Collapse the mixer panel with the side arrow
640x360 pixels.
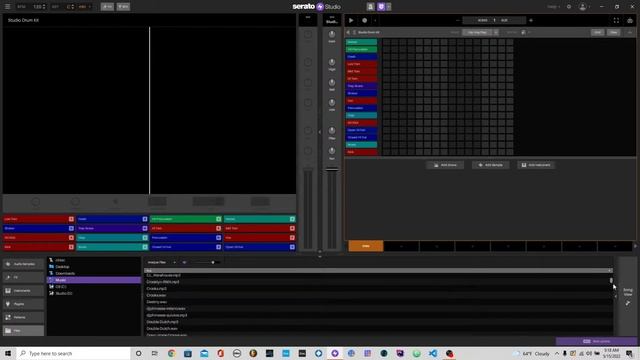coord(320,132)
